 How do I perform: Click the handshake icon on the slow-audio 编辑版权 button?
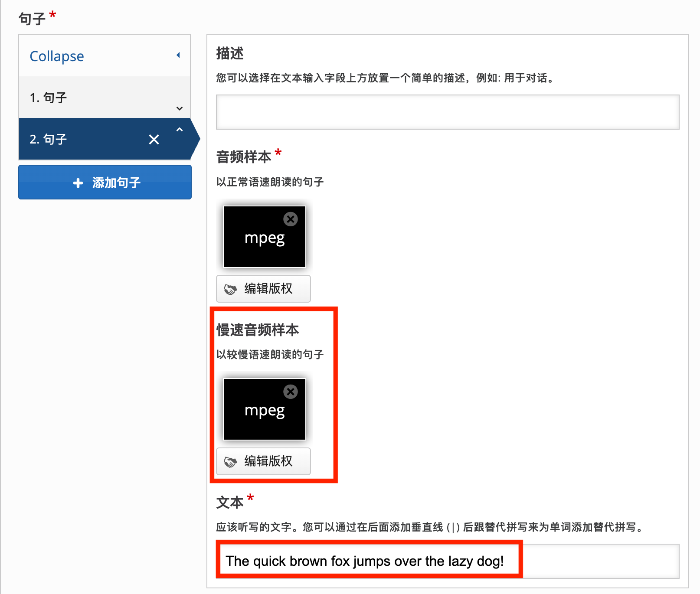[x=230, y=461]
